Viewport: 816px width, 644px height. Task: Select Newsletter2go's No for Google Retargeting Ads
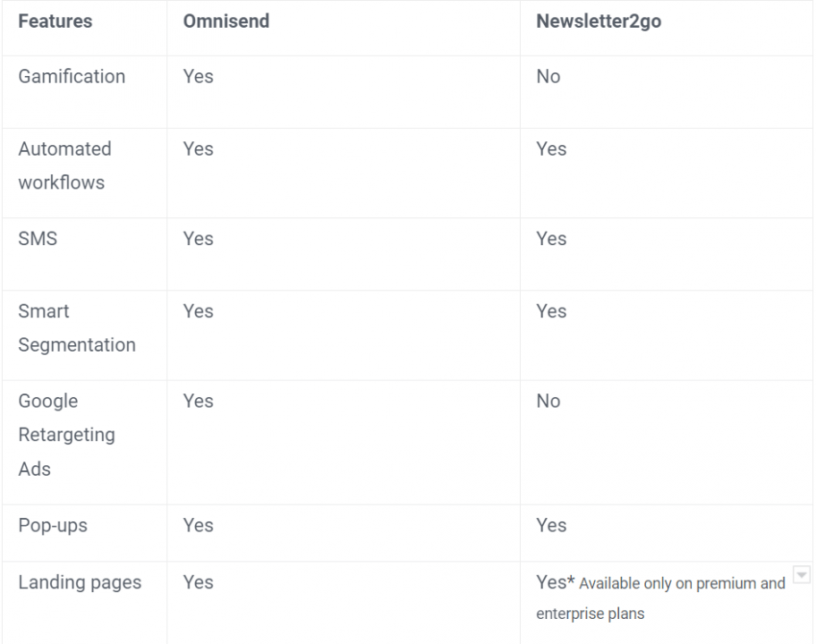click(548, 401)
